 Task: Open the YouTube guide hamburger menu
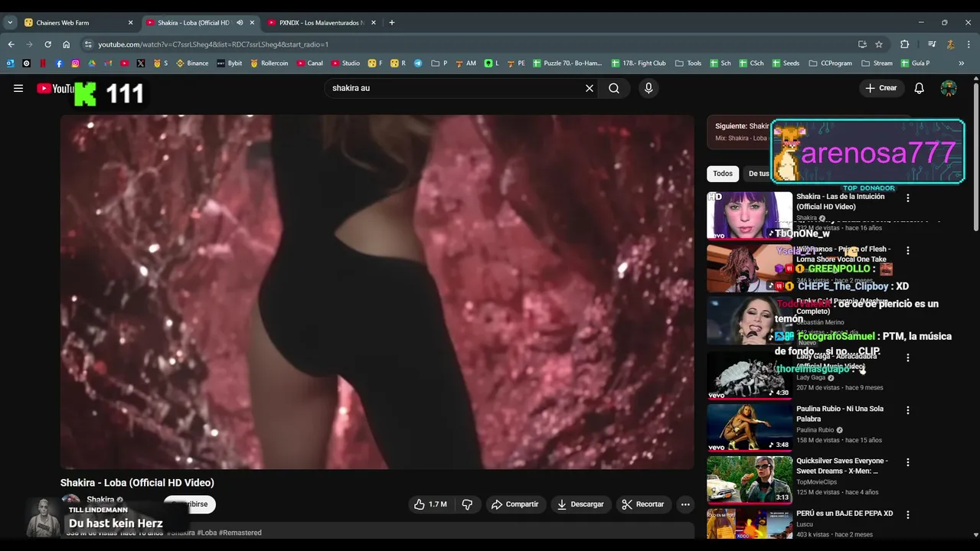pos(18,88)
